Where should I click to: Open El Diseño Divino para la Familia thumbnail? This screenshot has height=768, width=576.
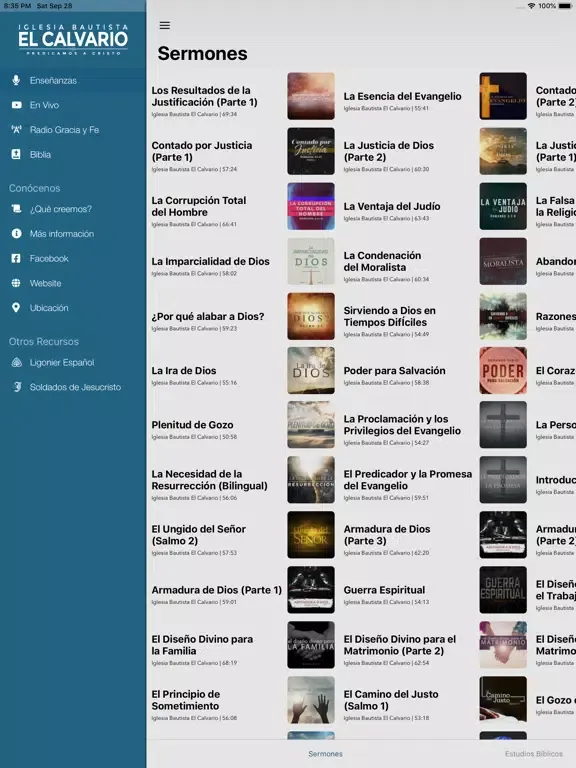tap(311, 645)
